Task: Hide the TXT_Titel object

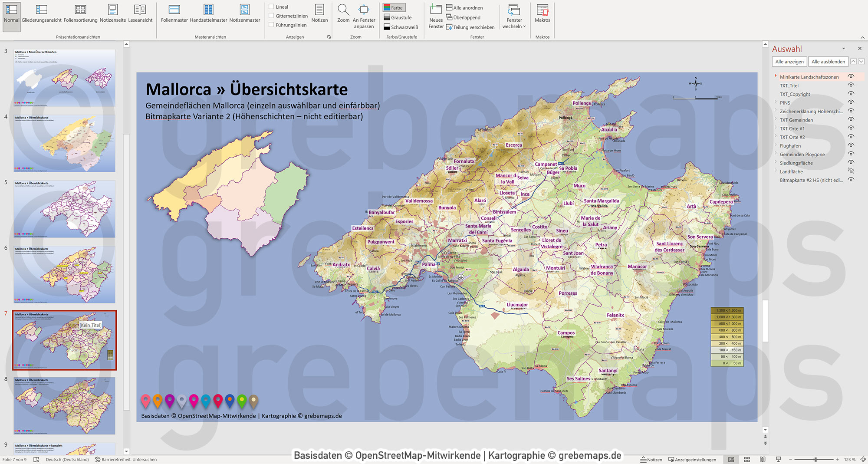Action: click(x=851, y=86)
